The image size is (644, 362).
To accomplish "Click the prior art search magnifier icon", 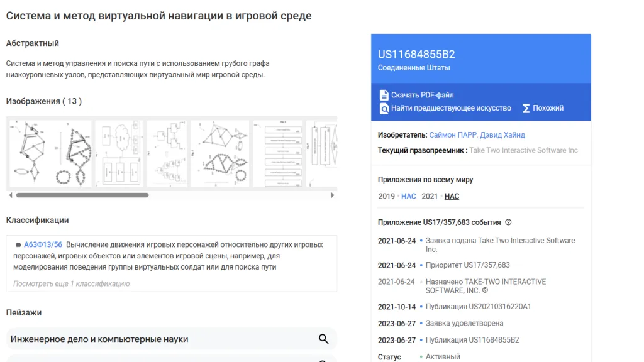I will click(x=384, y=109).
